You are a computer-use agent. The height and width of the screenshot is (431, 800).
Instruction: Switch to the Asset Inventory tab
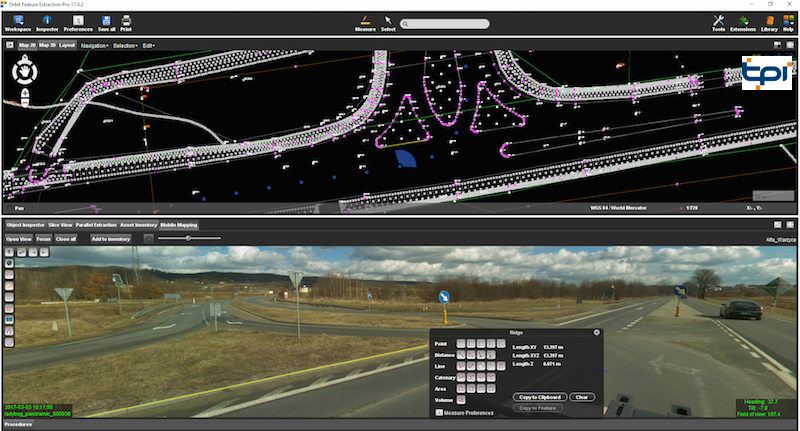[138, 226]
